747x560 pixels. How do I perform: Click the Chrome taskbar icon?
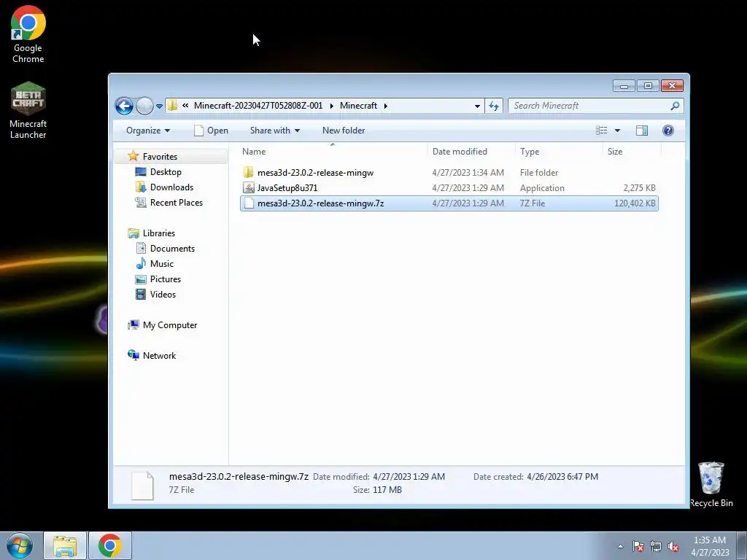coord(110,545)
